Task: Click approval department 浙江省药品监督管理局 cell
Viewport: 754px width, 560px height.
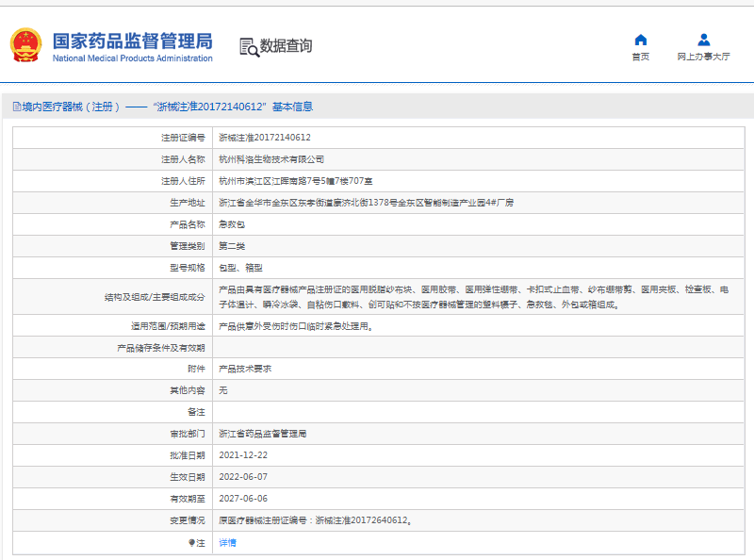Action: [x=263, y=434]
